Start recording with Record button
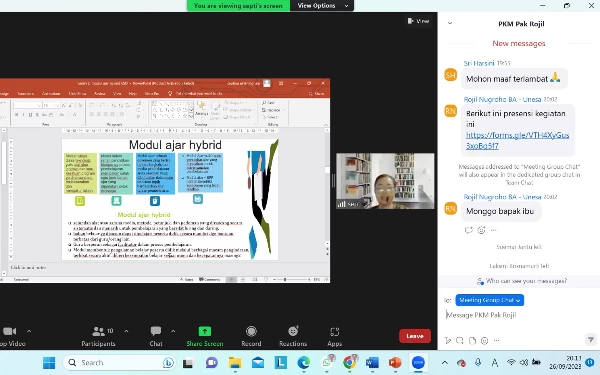Screen dimensions: 600x375 [x=251, y=336]
